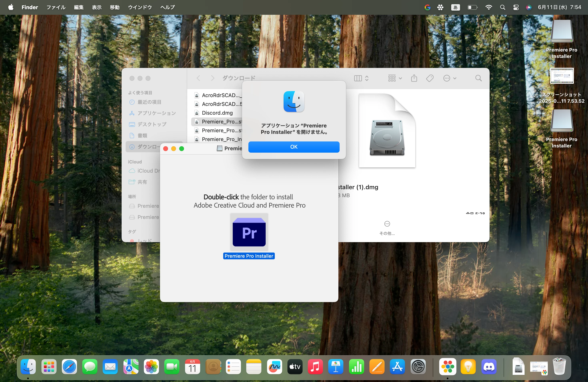The height and width of the screenshot is (382, 588).
Task: Launch Safari from the Dock
Action: tap(69, 367)
